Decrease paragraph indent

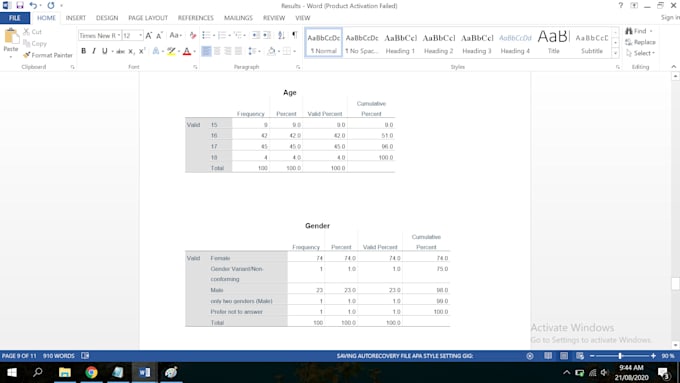pyautogui.click(x=256, y=35)
